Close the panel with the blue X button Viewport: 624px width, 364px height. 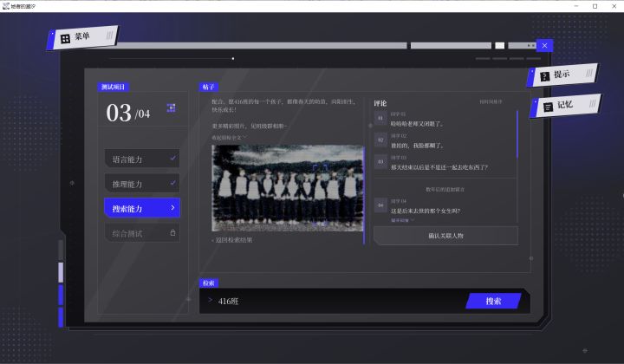tap(544, 45)
